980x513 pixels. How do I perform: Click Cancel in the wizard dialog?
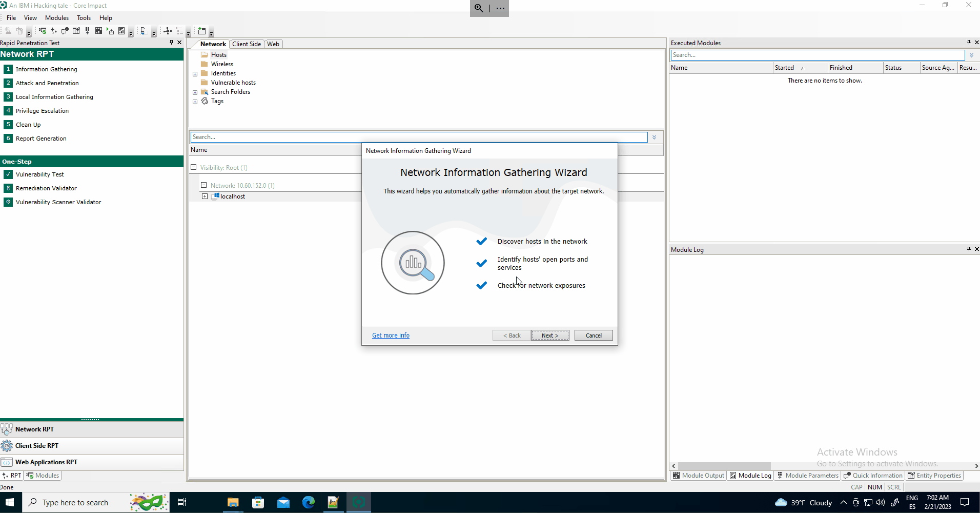pyautogui.click(x=594, y=336)
